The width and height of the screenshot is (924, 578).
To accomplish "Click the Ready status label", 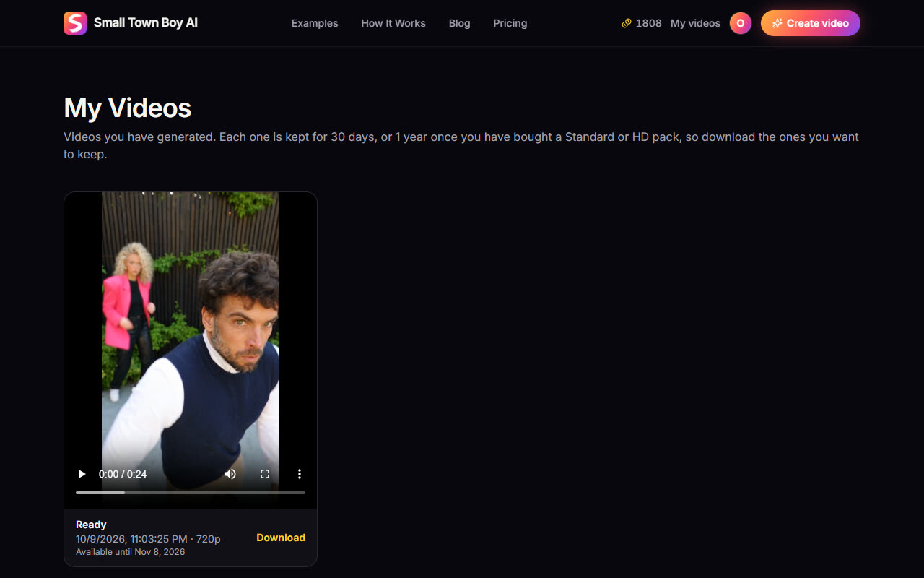I will 91,525.
